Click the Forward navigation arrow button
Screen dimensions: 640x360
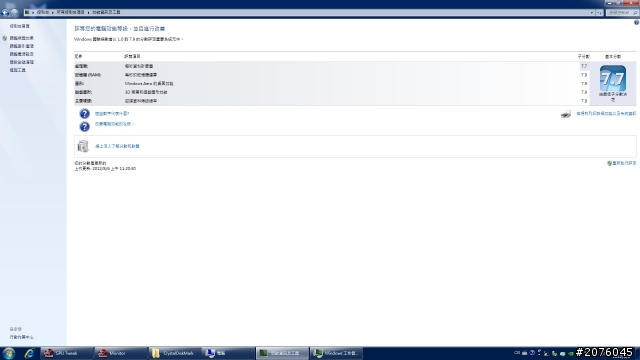point(14,13)
